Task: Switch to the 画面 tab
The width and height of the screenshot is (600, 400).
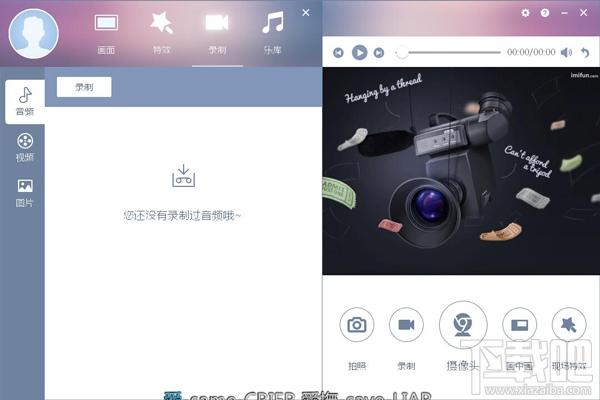Action: coord(106,31)
